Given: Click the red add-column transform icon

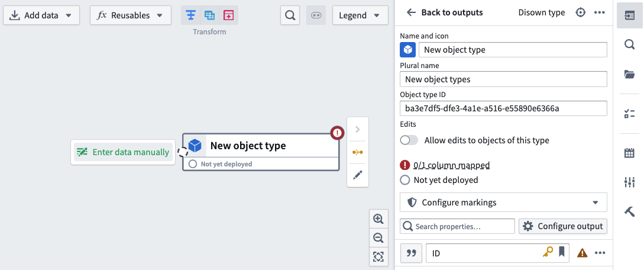Looking at the screenshot, I should click(x=228, y=15).
